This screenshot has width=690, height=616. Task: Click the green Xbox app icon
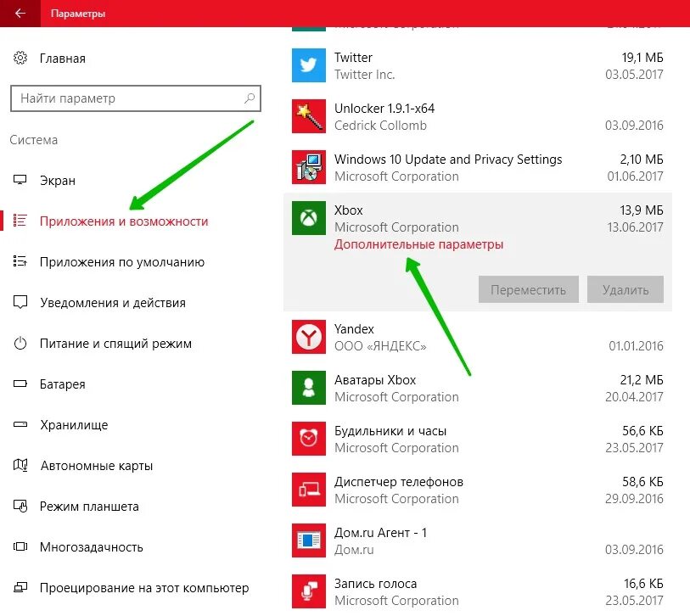(x=308, y=218)
